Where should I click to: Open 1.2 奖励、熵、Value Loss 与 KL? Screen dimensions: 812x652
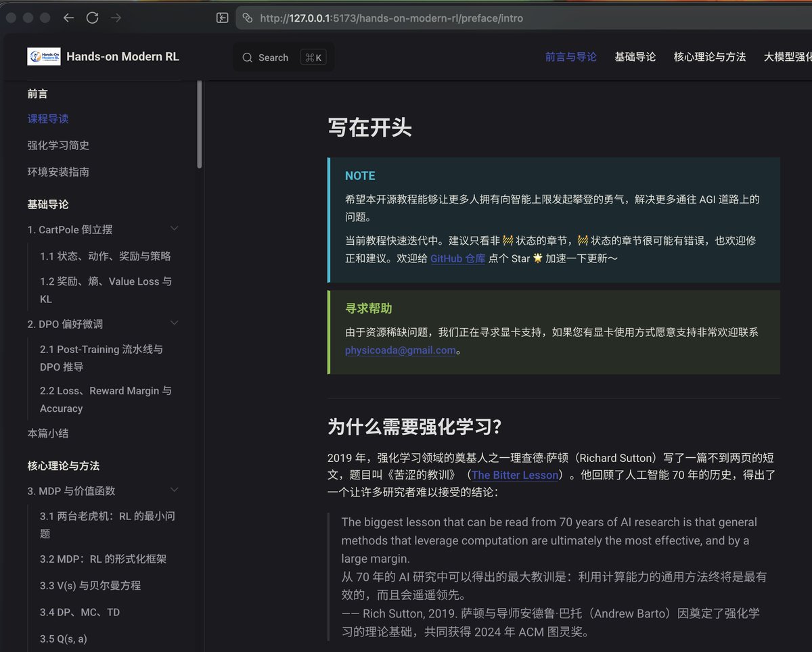pos(106,290)
